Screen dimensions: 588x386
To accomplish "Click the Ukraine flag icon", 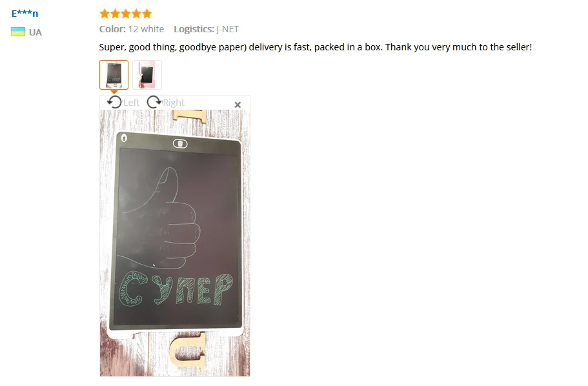I will point(18,32).
